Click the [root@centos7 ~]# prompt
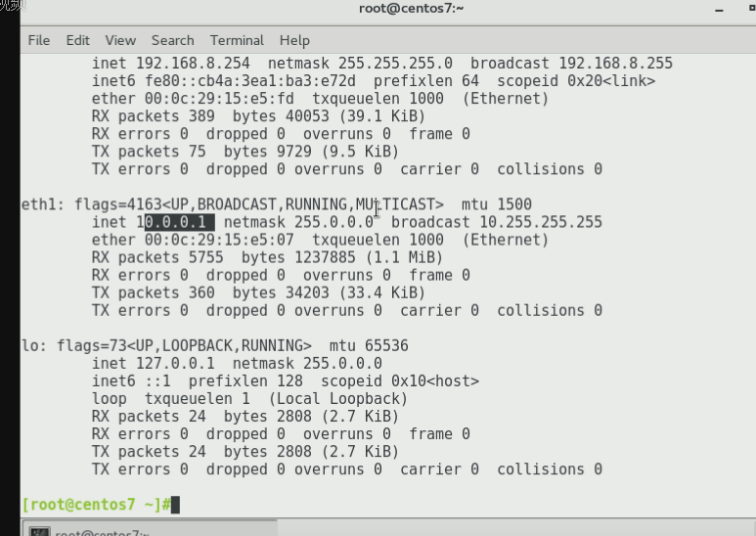756x536 pixels. tap(96, 505)
